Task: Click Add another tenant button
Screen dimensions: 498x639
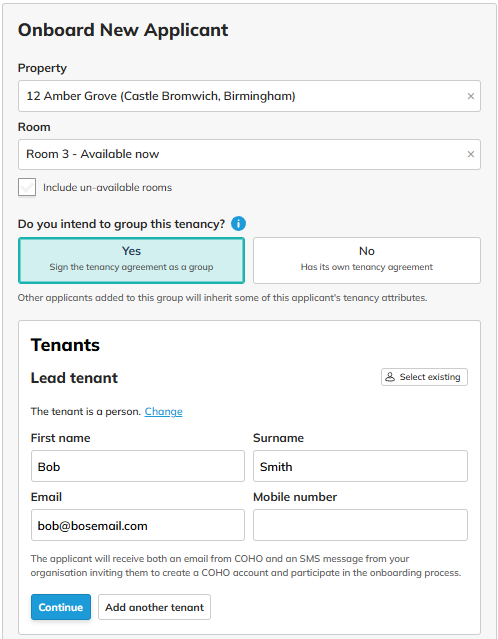Action: [154, 607]
